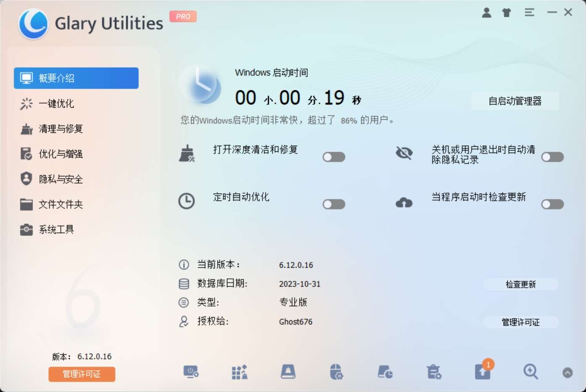Click the shirt/themes icon at top right
The height and width of the screenshot is (392, 586).
[x=506, y=13]
